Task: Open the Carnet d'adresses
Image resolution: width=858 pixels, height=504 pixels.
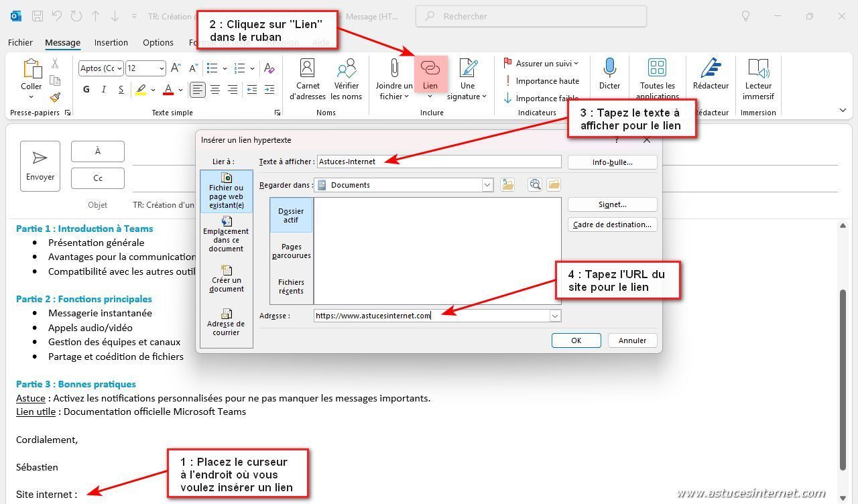Action: point(307,79)
